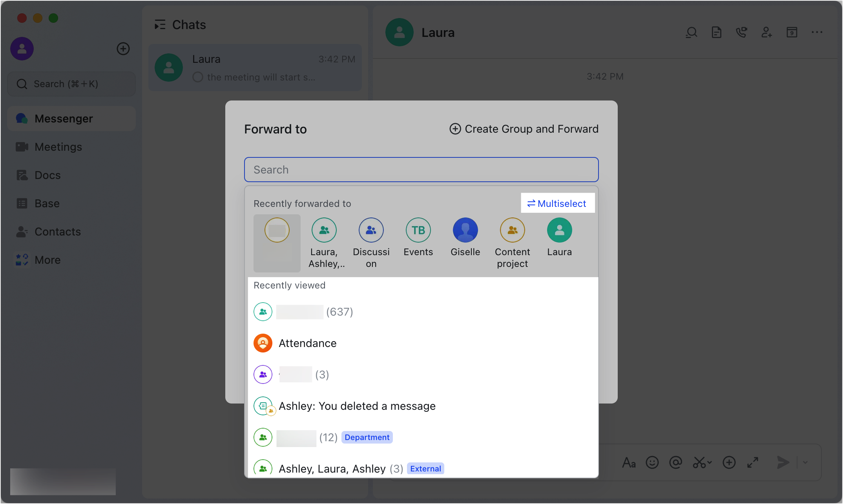Screen dimensions: 843x504
Task: Open shared docs icon in the chat header
Action: pyautogui.click(x=717, y=33)
